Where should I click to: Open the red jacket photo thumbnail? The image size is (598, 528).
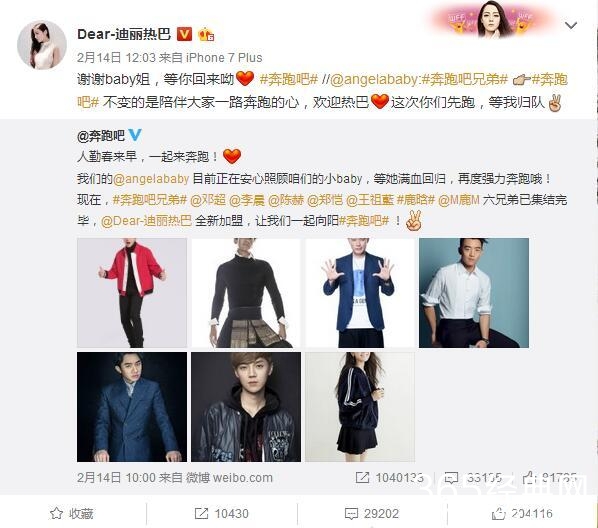132,293
